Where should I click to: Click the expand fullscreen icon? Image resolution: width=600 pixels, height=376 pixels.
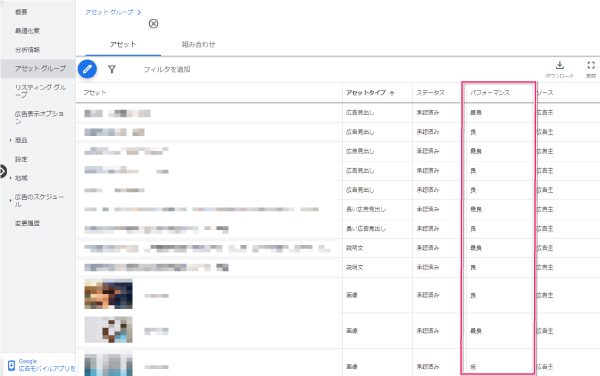coord(591,65)
